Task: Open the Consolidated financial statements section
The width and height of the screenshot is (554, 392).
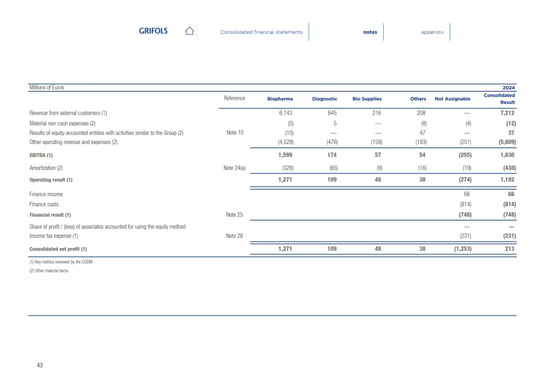Action: click(261, 32)
